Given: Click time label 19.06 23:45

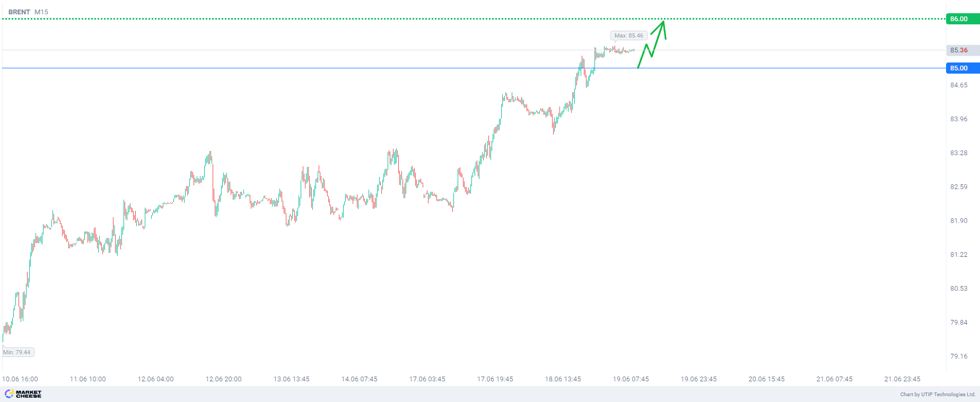Looking at the screenshot, I should [x=699, y=379].
